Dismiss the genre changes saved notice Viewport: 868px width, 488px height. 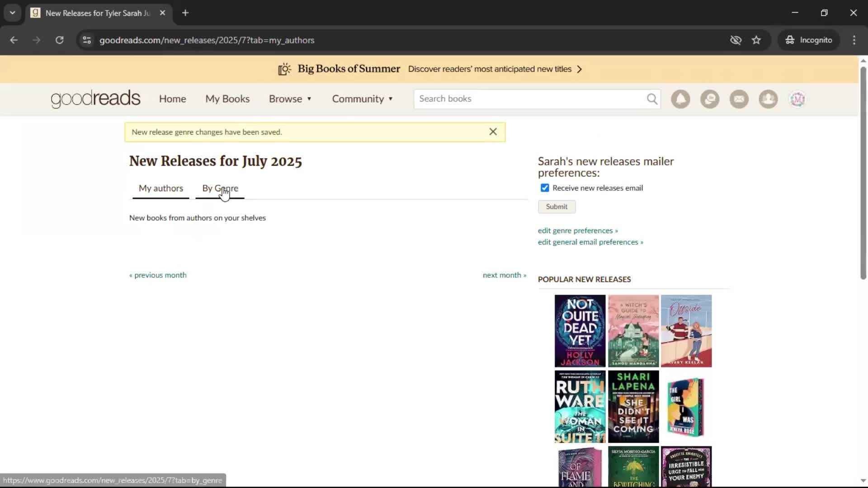click(493, 131)
